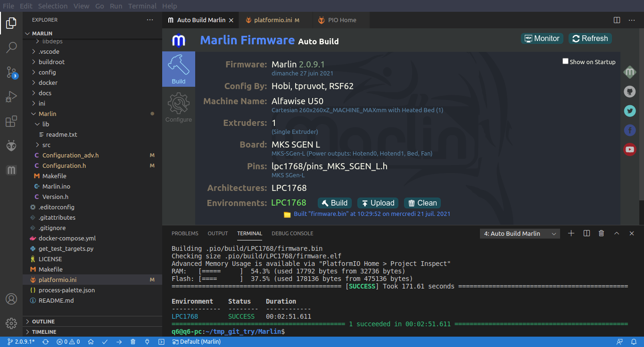The image size is (644, 347).
Task: Open Source Control view with badge 3
Action: click(x=11, y=72)
